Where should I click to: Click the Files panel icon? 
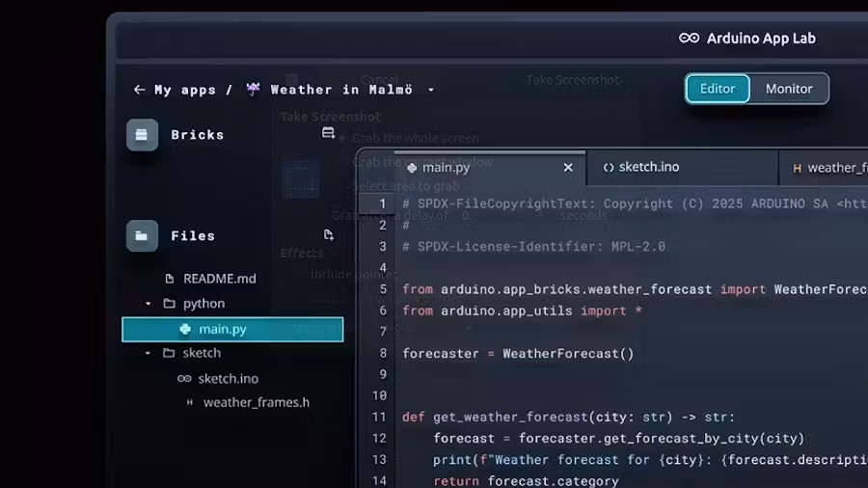[x=142, y=235]
